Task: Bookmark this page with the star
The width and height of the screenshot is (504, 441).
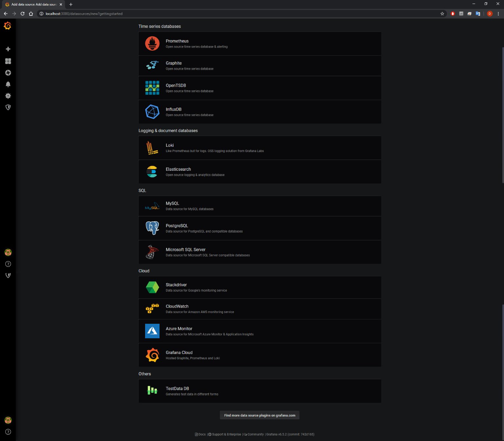Action: (x=442, y=13)
